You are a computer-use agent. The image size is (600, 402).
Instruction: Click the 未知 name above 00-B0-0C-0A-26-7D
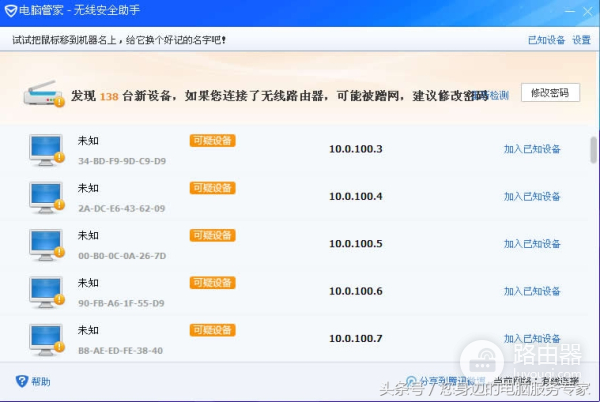coord(88,236)
